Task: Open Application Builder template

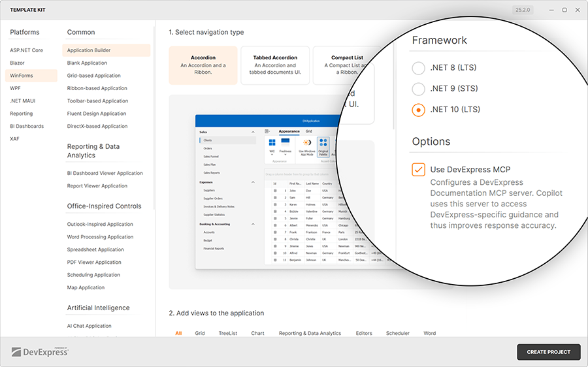Action: pos(106,50)
